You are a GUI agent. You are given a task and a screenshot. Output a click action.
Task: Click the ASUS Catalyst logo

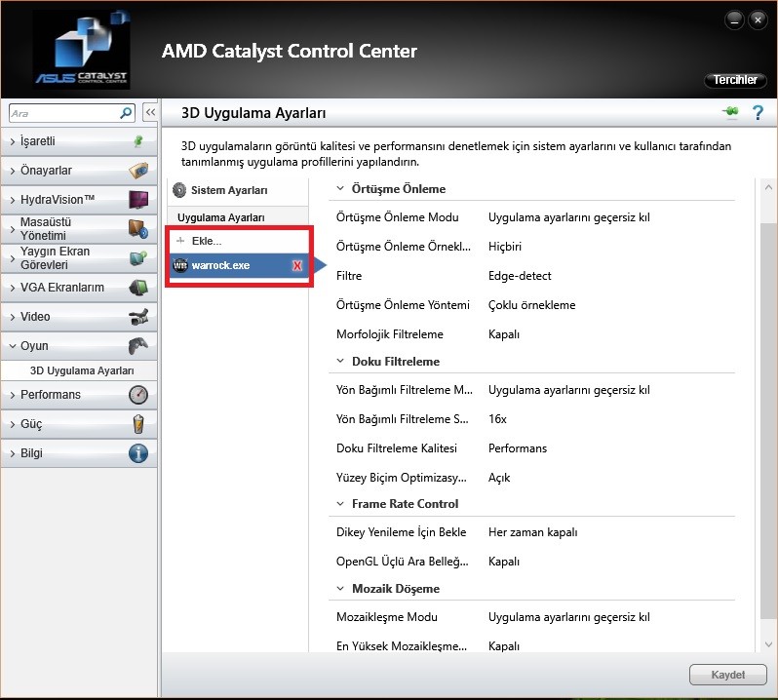pos(81,50)
